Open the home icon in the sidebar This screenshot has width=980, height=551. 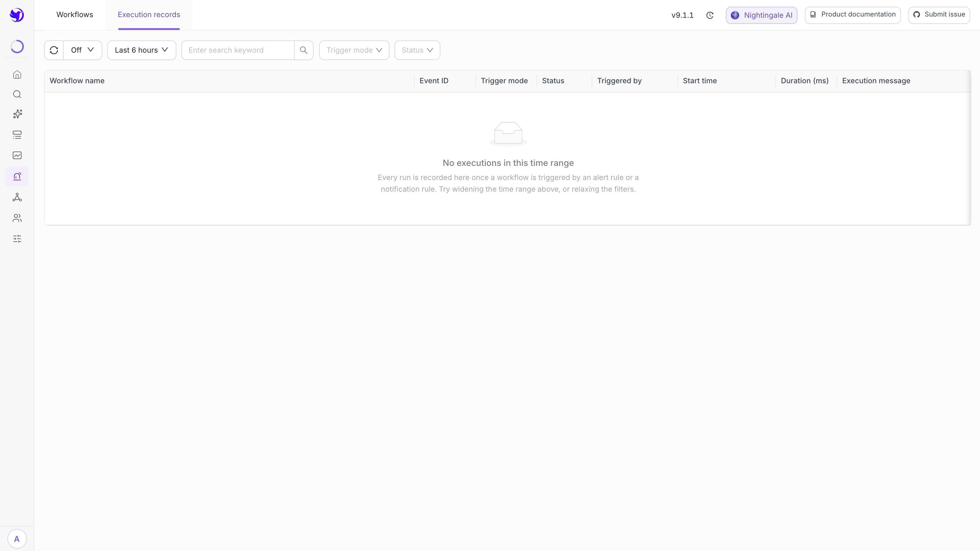(x=17, y=74)
